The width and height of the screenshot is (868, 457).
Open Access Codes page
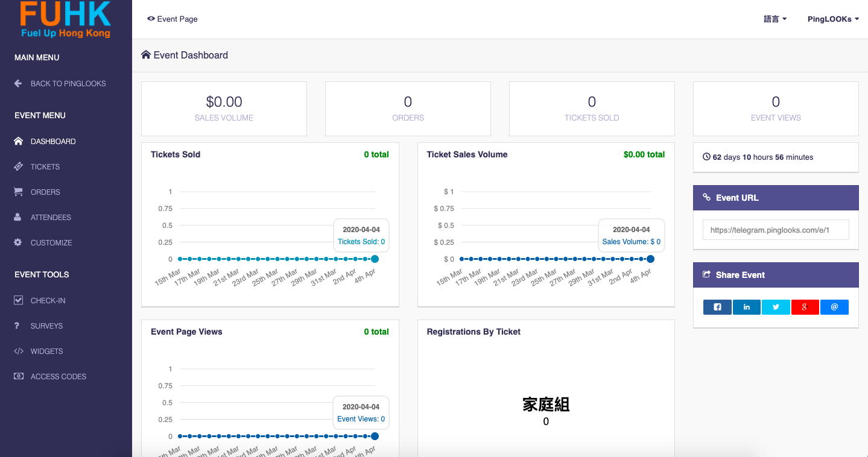point(58,376)
